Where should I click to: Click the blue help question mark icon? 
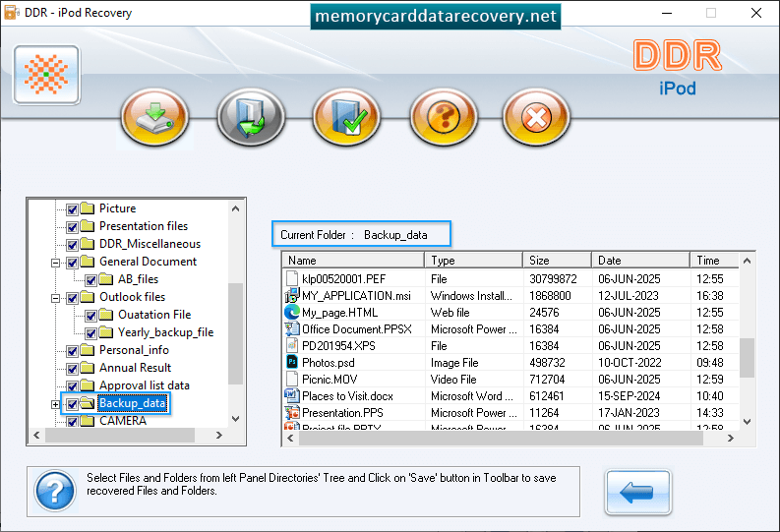pyautogui.click(x=55, y=492)
